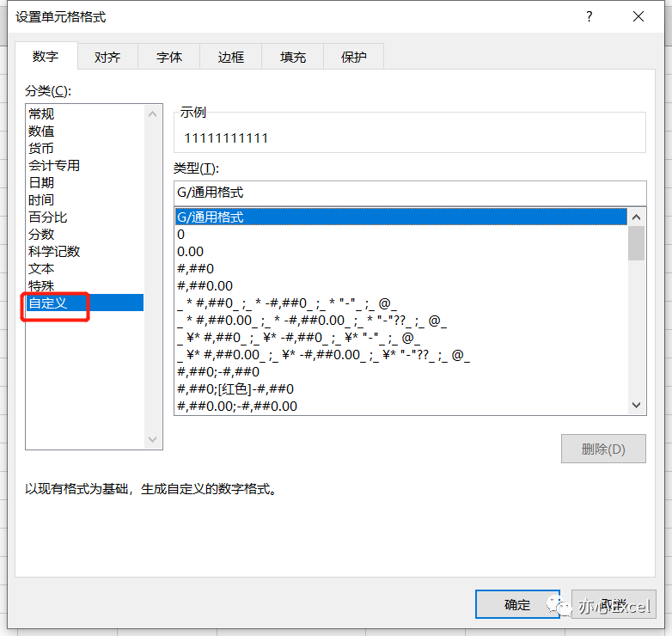
Task: Click the type list scrollbar thumb
Action: 637,243
